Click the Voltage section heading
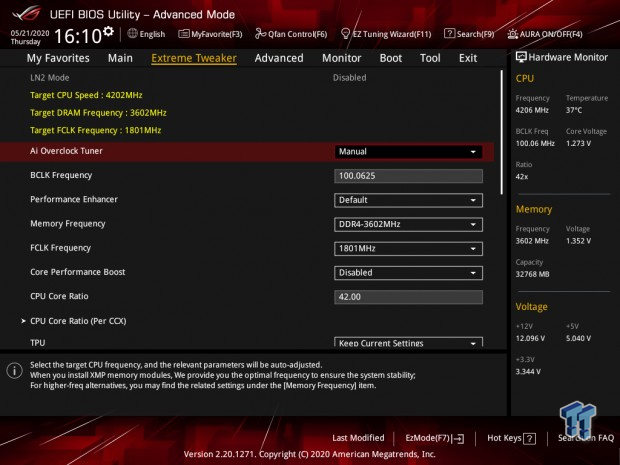Screen dimensions: 620x465 (x=531, y=307)
